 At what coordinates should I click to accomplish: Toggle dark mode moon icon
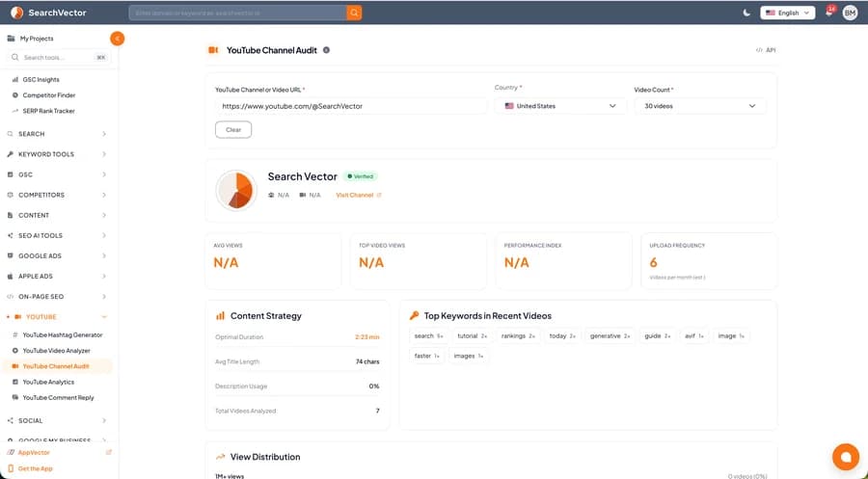(x=746, y=13)
